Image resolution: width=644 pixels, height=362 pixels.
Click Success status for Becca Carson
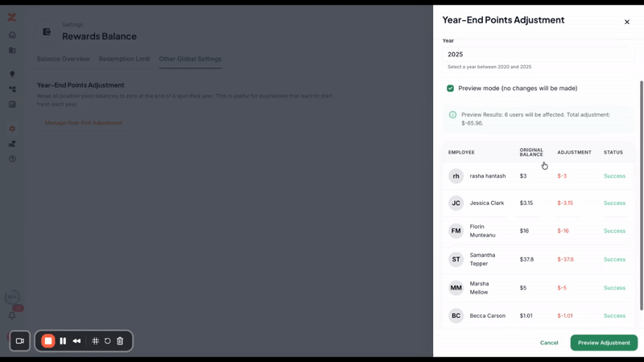614,315
